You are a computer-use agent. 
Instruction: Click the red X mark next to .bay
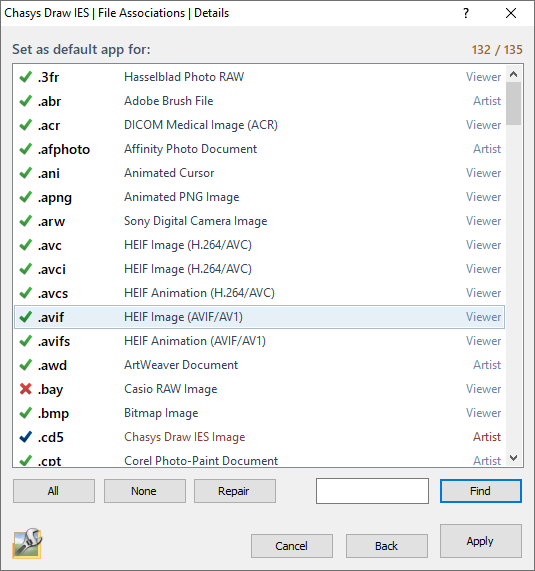pos(25,389)
